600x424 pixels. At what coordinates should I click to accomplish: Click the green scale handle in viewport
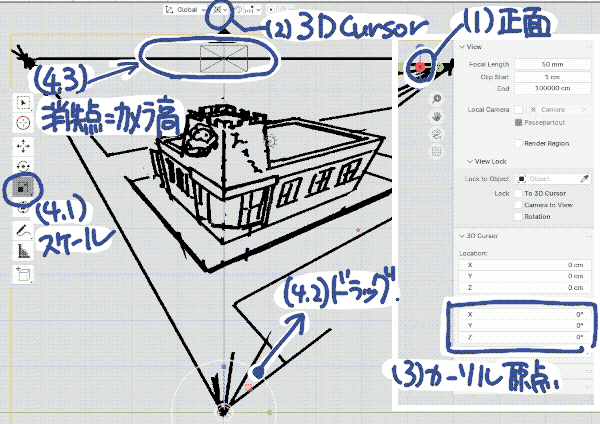coord(270,413)
